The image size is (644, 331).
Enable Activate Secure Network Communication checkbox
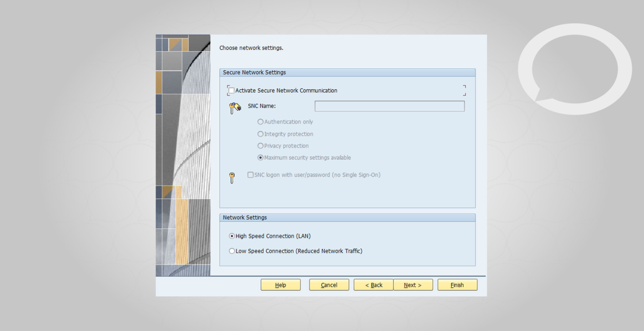(x=231, y=91)
